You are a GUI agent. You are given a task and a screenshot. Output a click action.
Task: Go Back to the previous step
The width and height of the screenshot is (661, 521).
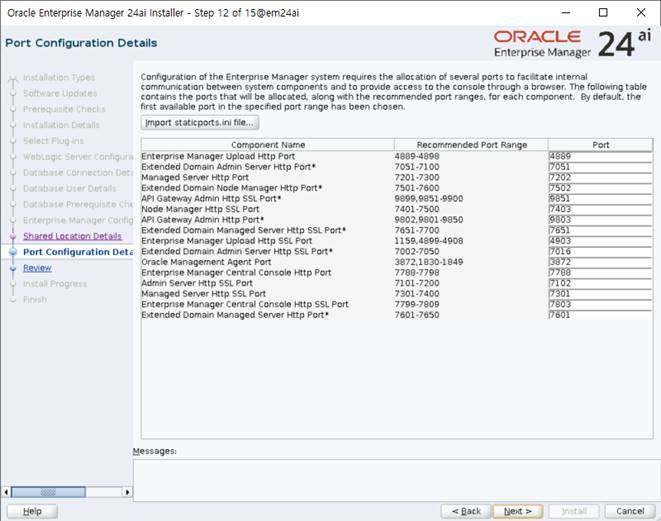point(466,511)
